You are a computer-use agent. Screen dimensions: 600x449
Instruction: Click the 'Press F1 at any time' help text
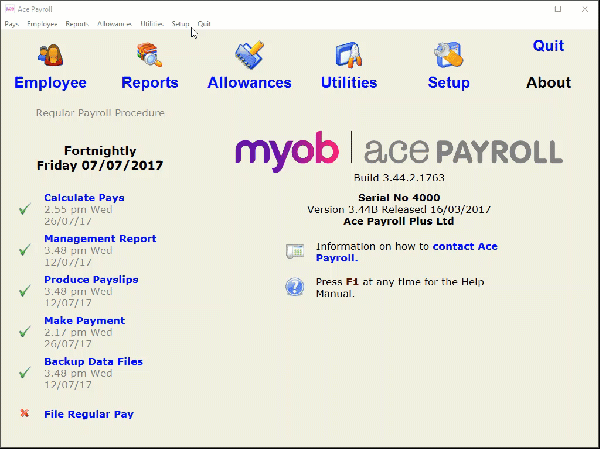pos(400,287)
